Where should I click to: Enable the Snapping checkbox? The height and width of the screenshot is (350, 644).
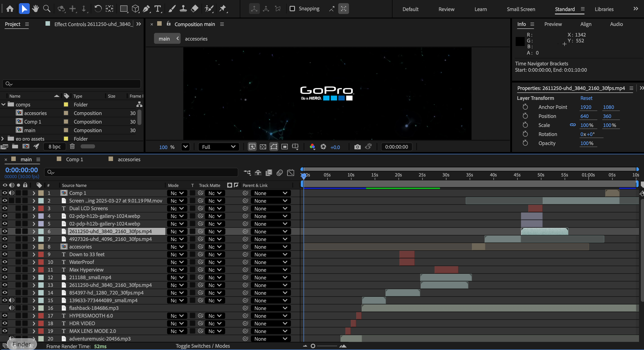(292, 9)
